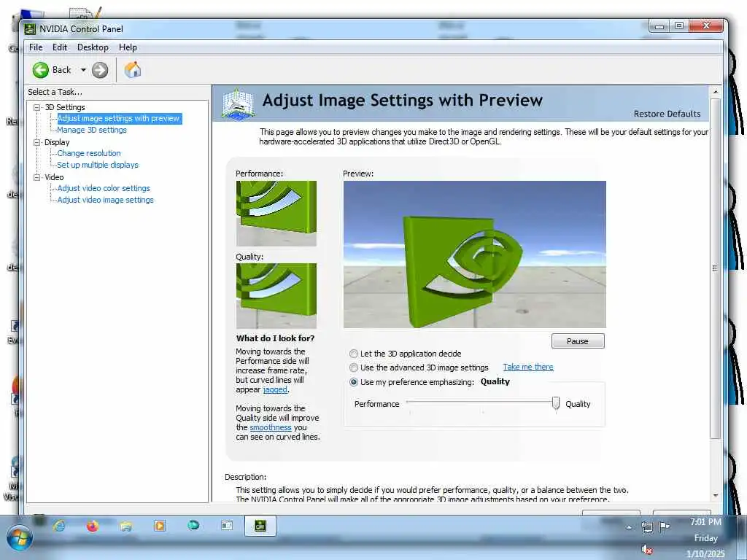Open Windows Media Player taskbar icon

(x=160, y=526)
